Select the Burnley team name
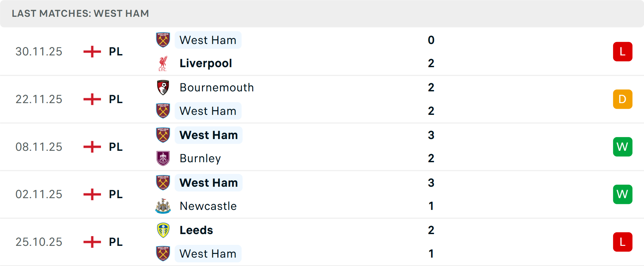The image size is (644, 266). [200, 159]
